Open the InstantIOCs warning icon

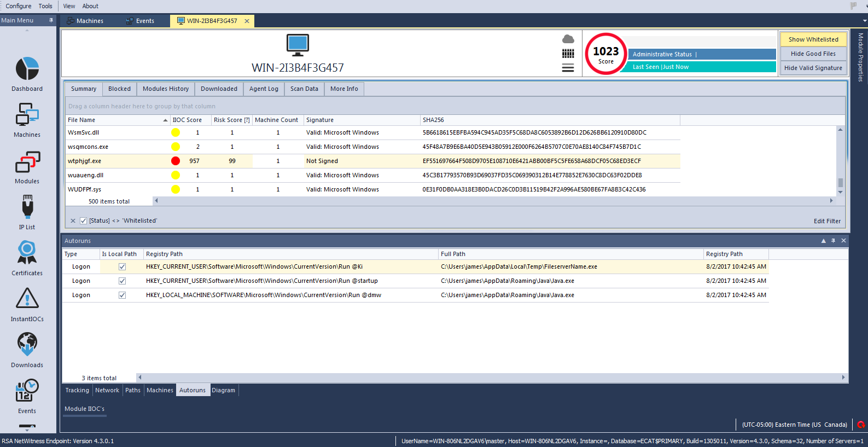[27, 299]
